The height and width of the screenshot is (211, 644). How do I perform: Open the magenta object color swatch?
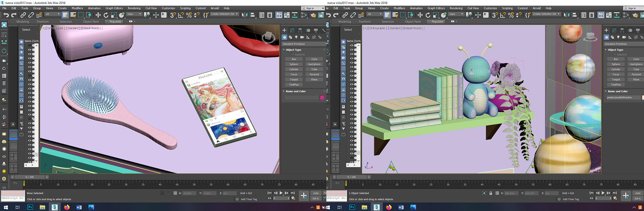point(322,97)
